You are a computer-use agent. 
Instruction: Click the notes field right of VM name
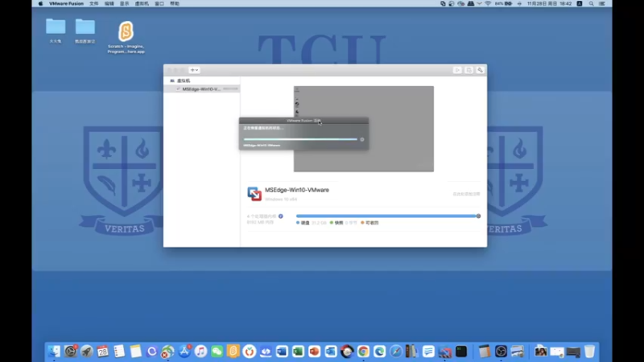point(466,194)
